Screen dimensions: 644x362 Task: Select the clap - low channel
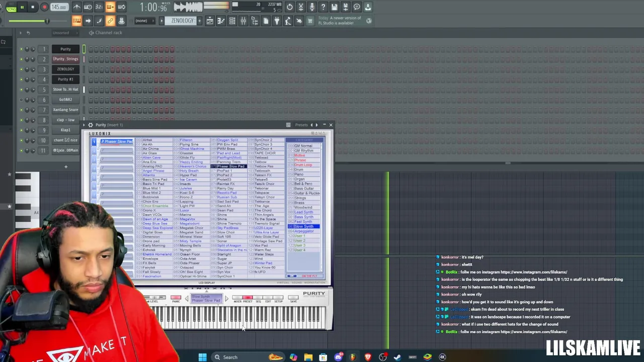click(x=65, y=120)
